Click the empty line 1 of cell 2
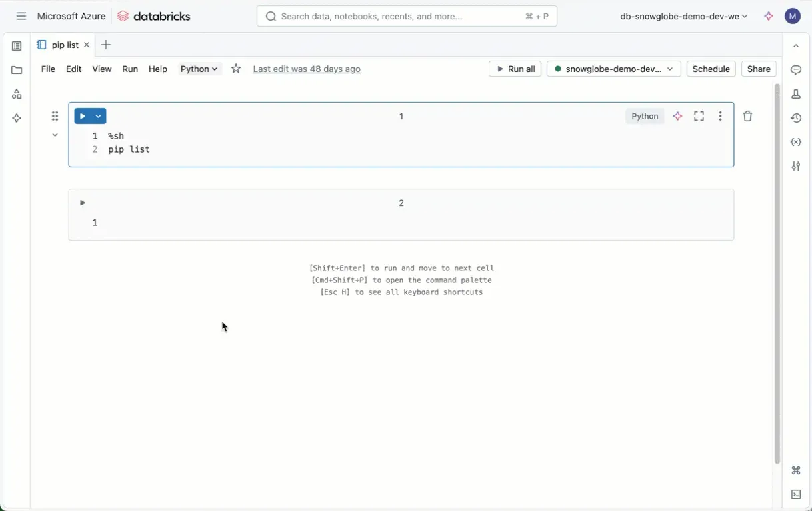 point(400,223)
